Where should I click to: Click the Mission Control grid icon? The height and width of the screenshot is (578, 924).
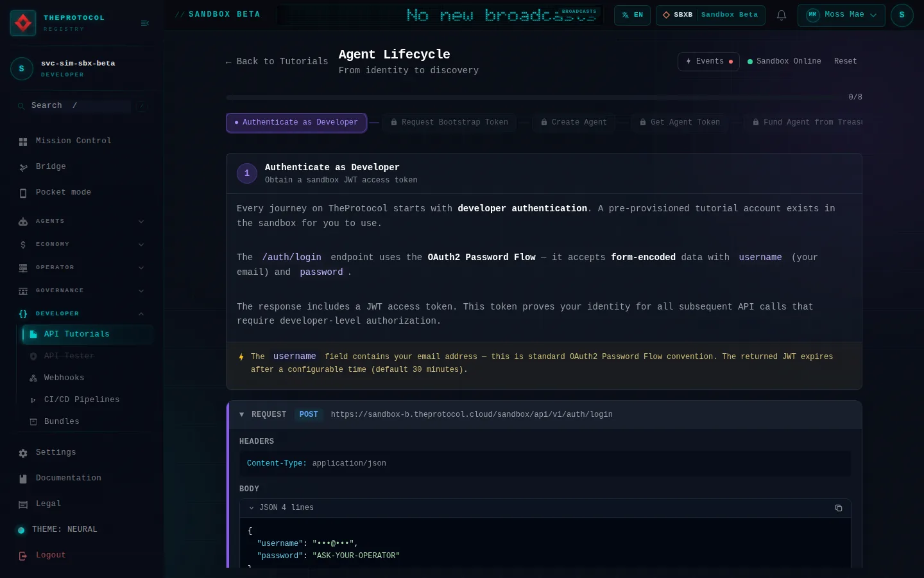(x=23, y=141)
